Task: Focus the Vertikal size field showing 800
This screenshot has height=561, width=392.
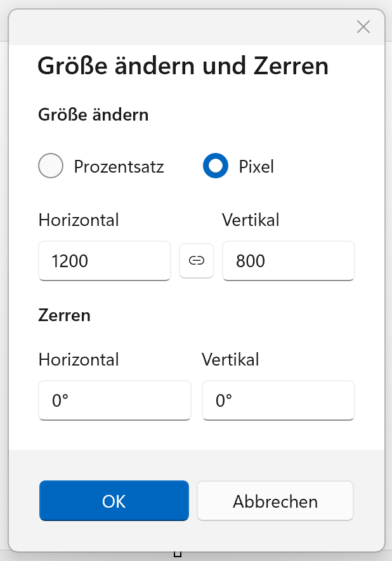Action: click(288, 261)
